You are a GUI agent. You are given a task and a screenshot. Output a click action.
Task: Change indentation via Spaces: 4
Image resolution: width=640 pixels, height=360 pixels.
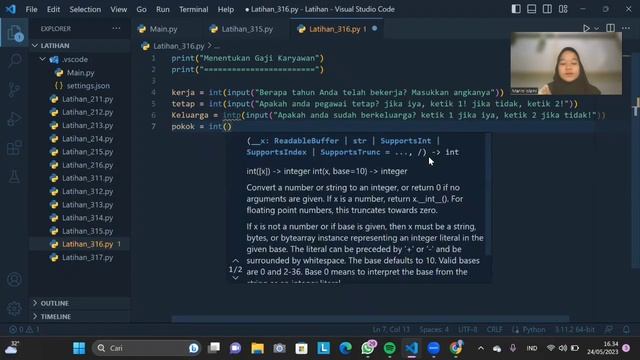coord(434,330)
